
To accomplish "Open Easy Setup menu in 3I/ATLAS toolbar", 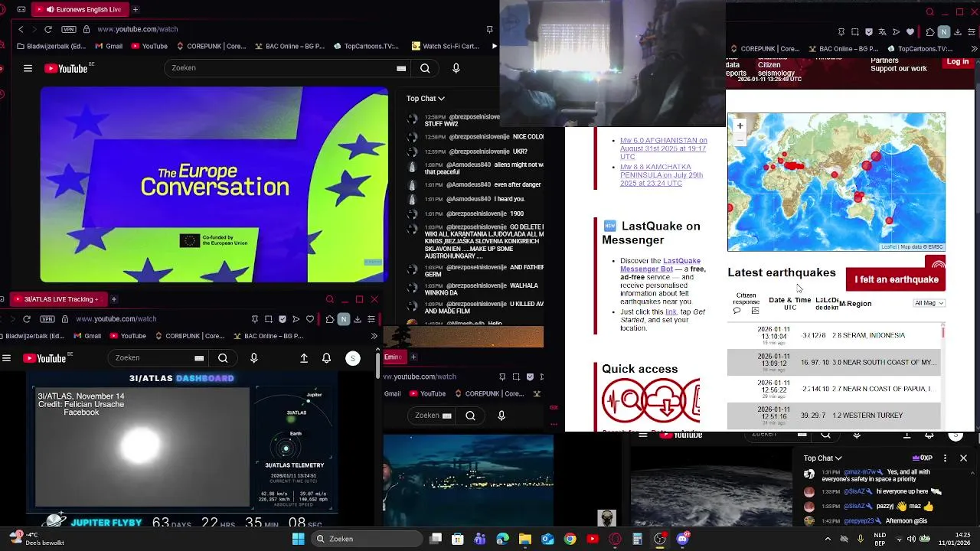I will (371, 319).
